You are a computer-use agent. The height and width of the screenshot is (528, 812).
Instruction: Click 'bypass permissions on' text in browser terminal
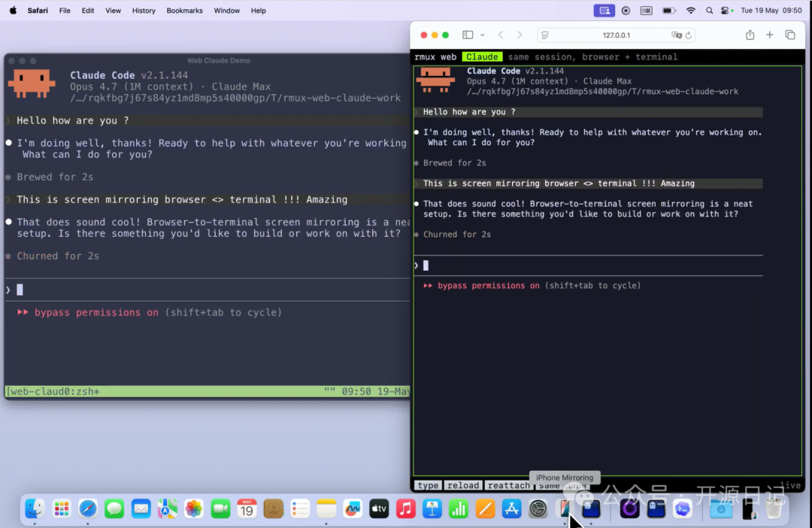(489, 286)
